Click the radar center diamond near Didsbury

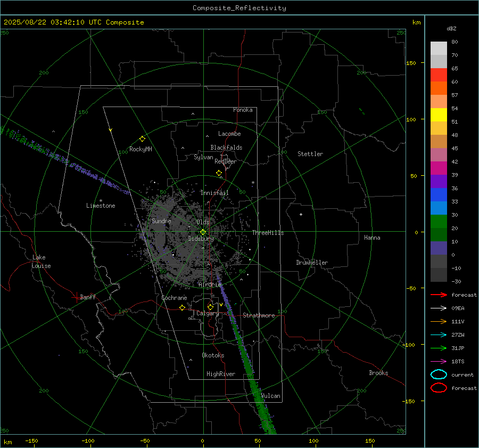click(x=203, y=232)
